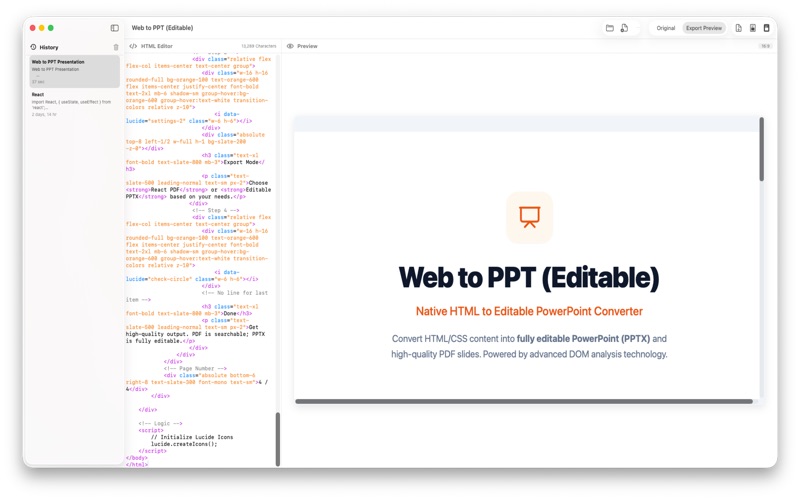This screenshot has width=800, height=500.
Task: Click the '// Initialize Lucide Icons' comment line
Action: point(192,437)
